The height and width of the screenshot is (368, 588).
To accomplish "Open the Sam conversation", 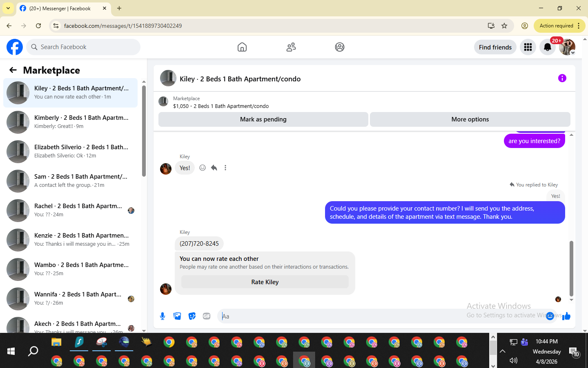I will pyautogui.click(x=70, y=181).
